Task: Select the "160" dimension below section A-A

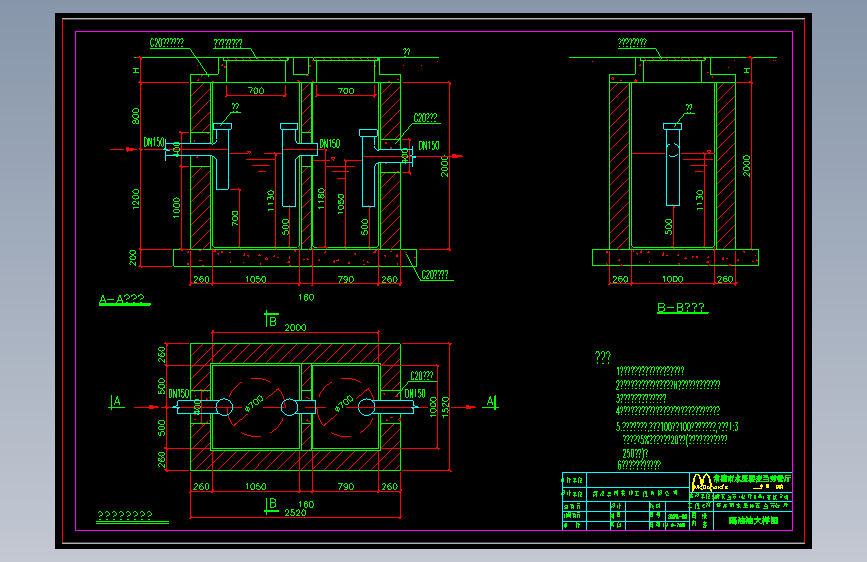Action: (306, 297)
